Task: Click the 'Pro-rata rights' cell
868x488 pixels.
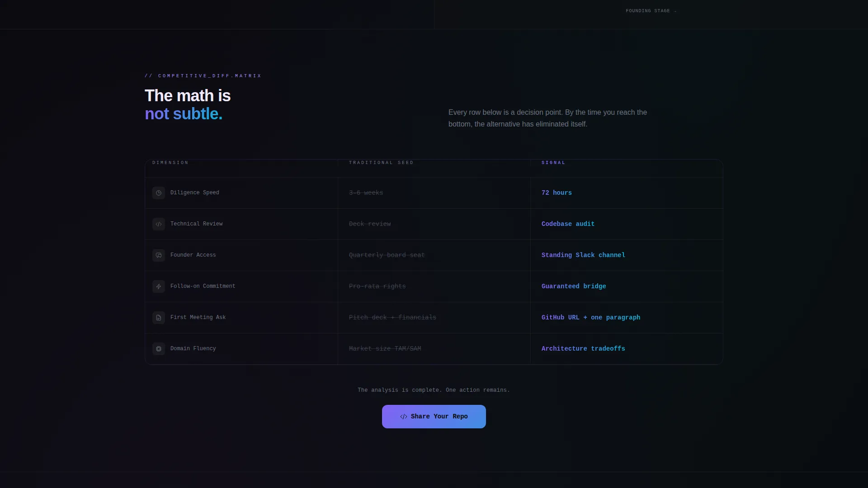Action: 377,286
